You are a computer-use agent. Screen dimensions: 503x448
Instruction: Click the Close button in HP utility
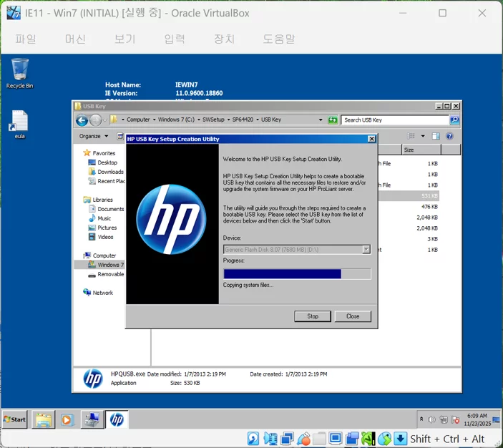(353, 316)
